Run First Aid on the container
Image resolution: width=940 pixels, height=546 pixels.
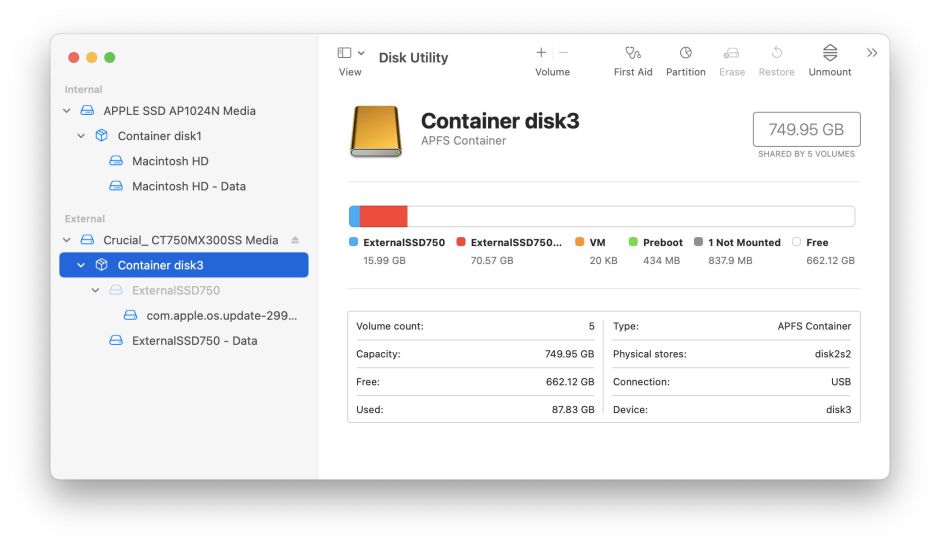pos(632,54)
